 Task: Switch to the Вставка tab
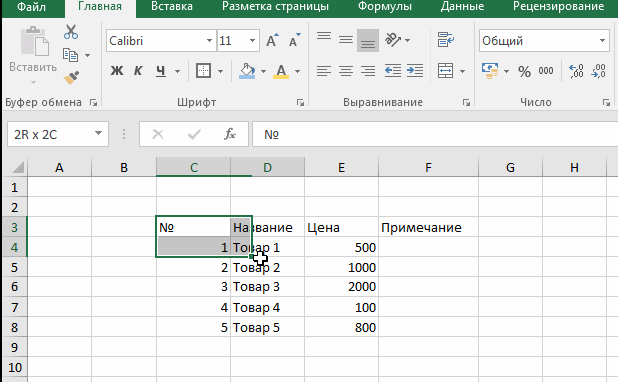click(x=172, y=7)
